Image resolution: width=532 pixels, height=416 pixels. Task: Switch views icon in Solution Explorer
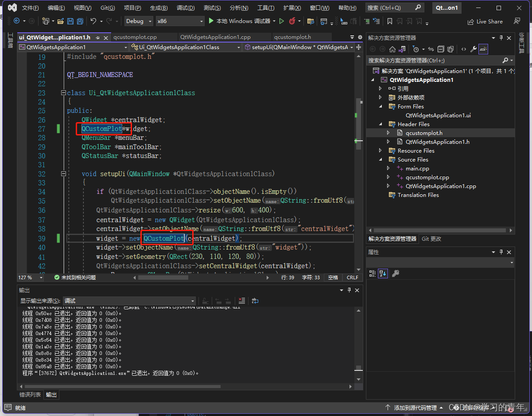[402, 49]
